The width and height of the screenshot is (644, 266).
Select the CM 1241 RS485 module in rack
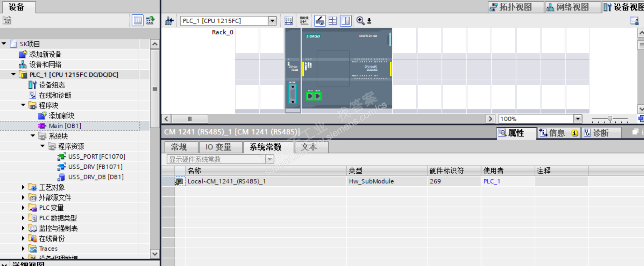pos(293,70)
